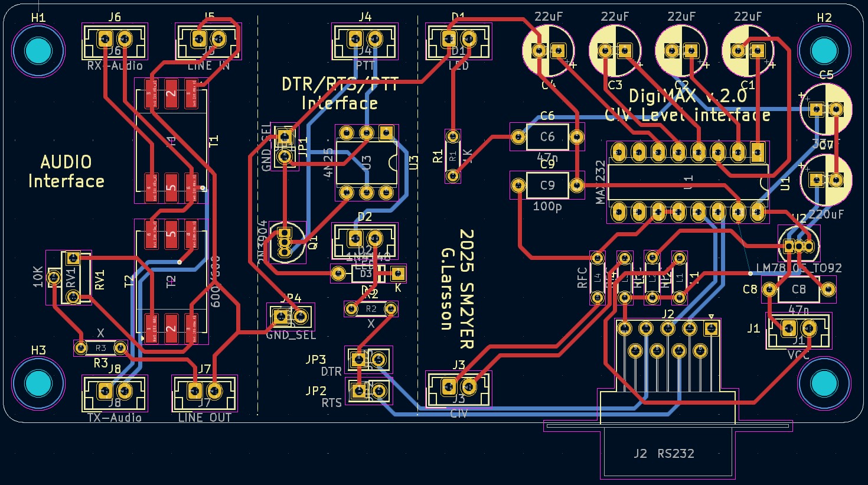Screen dimensions: 868x485
Task: Click the H3 mounting hole
Action: tap(38, 383)
